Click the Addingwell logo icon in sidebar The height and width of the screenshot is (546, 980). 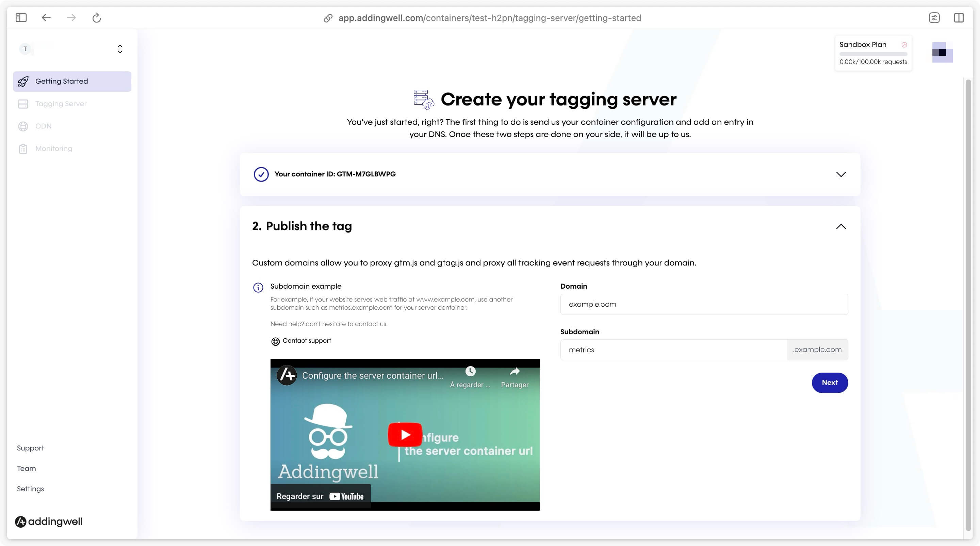[x=21, y=521]
